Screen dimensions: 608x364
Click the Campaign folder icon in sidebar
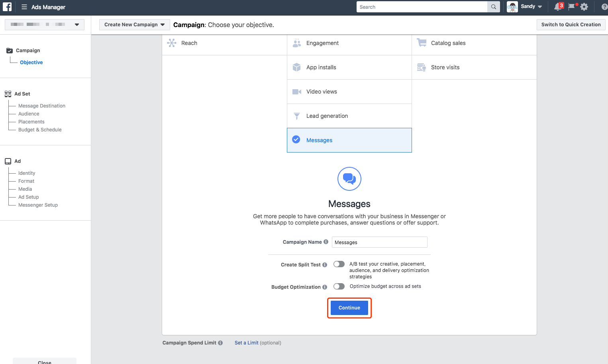pos(10,51)
